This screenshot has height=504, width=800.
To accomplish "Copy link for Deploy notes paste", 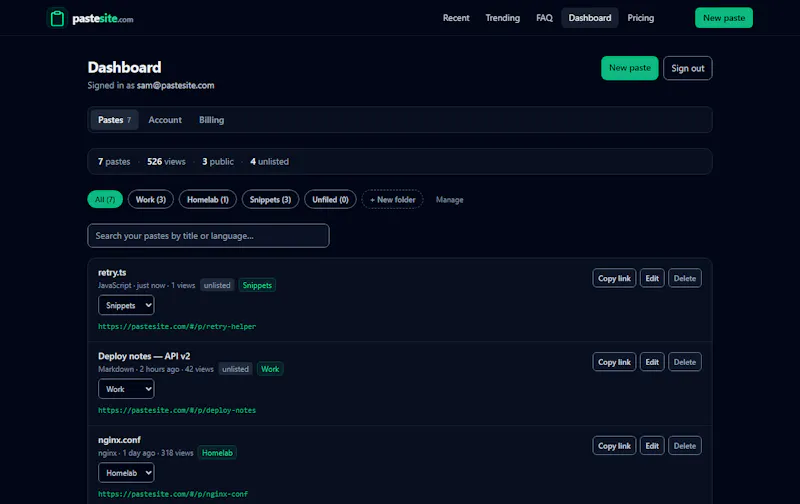I will 614,362.
